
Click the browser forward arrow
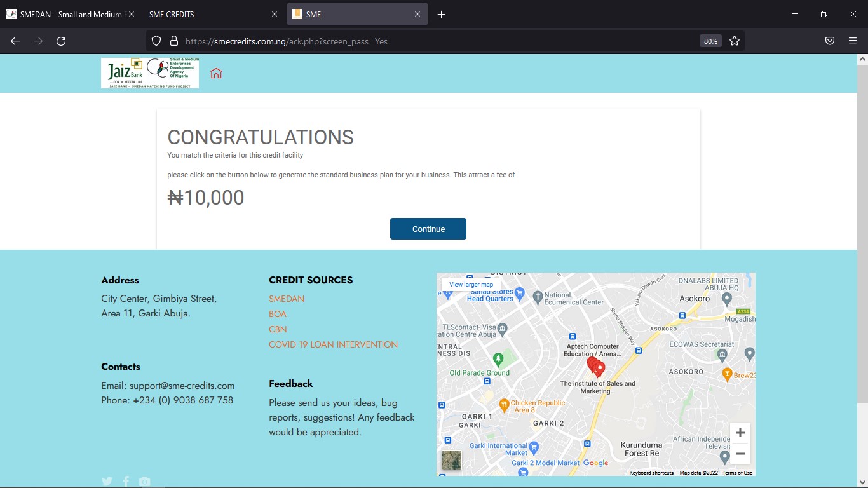(x=38, y=41)
